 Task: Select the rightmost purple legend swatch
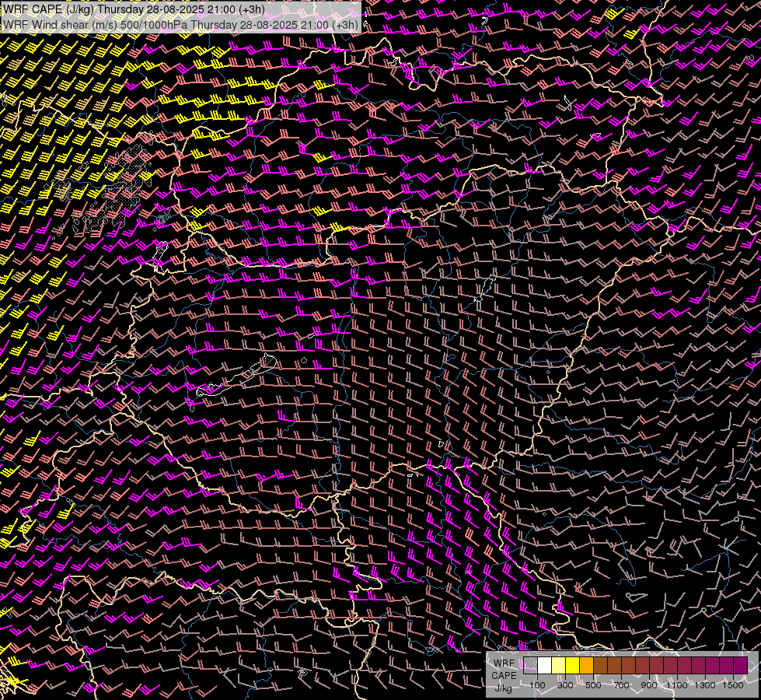point(741,666)
